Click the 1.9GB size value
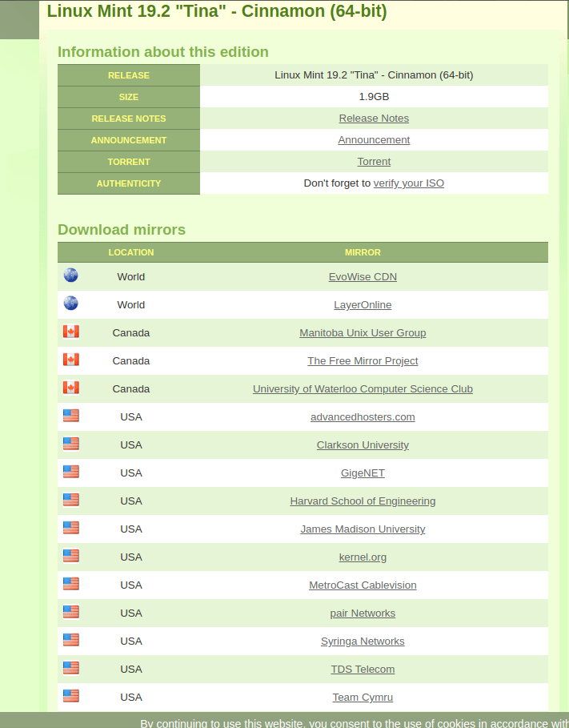The width and height of the screenshot is (569, 728). [x=374, y=97]
